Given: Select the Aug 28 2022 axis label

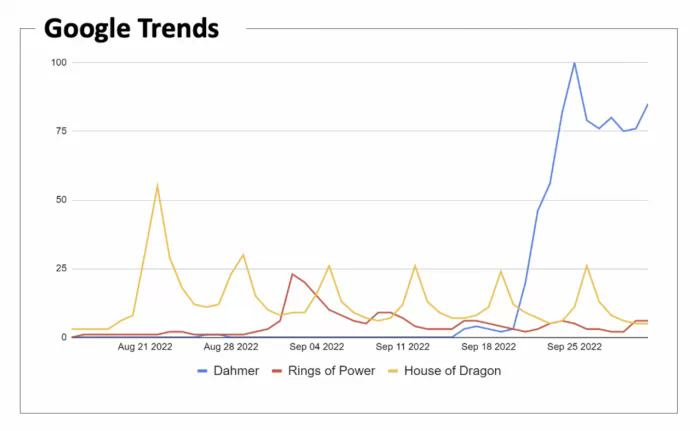Looking at the screenshot, I should (233, 348).
